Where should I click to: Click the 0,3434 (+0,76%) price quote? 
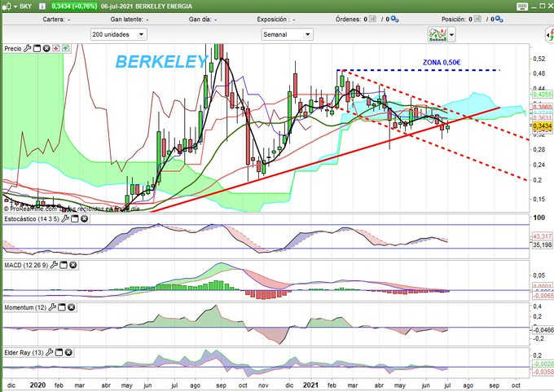coord(74,7)
